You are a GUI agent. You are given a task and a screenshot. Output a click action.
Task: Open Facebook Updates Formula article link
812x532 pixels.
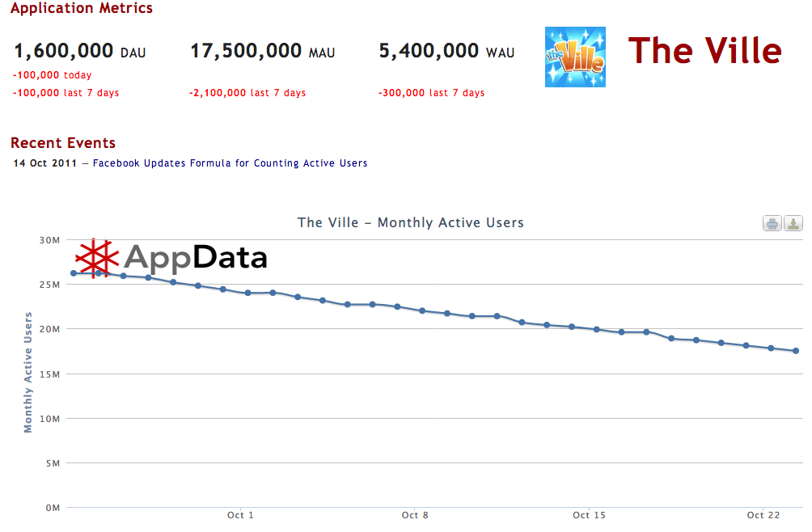(230, 163)
